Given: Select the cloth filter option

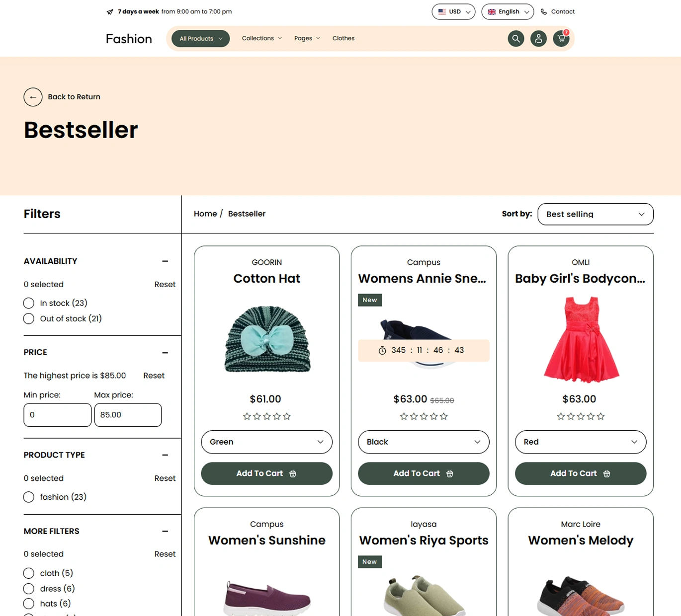Looking at the screenshot, I should coord(29,573).
